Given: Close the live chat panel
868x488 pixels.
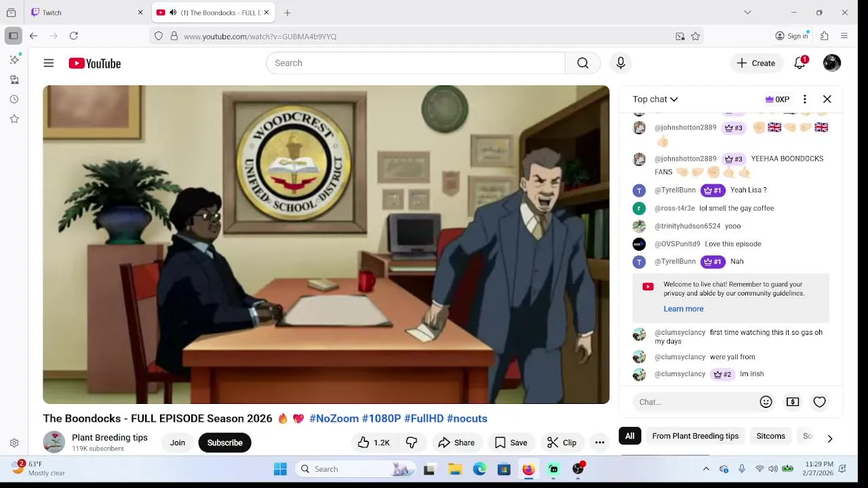Looking at the screenshot, I should click(x=827, y=99).
